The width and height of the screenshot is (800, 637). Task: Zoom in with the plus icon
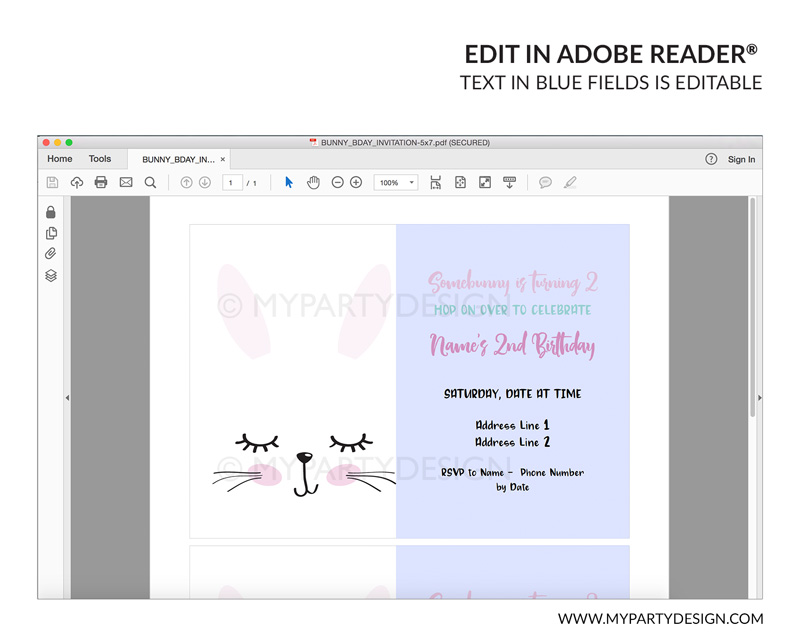(356, 183)
